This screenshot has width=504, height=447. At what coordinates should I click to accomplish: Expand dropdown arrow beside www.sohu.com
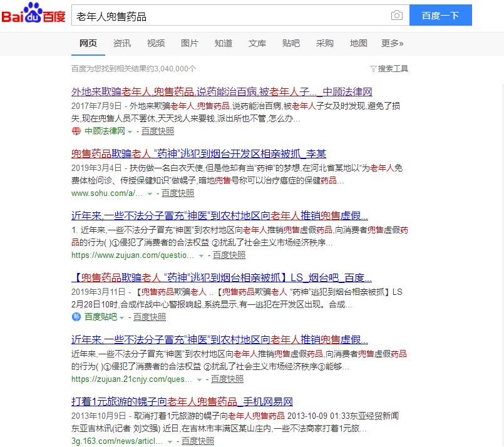click(x=150, y=194)
